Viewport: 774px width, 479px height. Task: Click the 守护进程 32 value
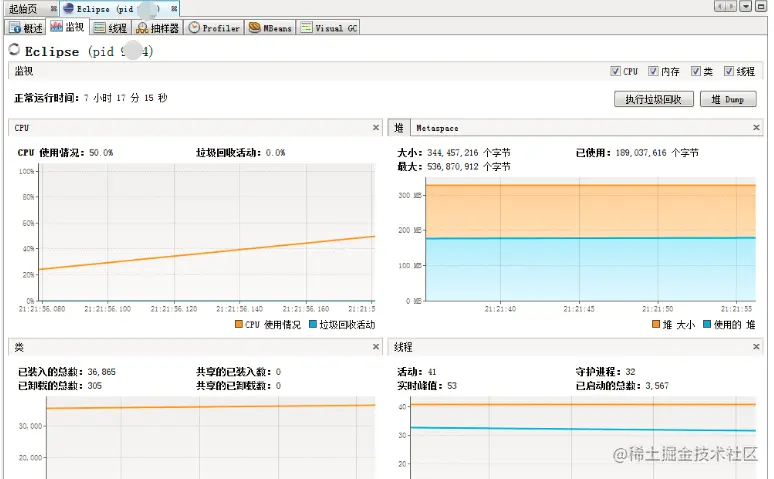pos(630,371)
